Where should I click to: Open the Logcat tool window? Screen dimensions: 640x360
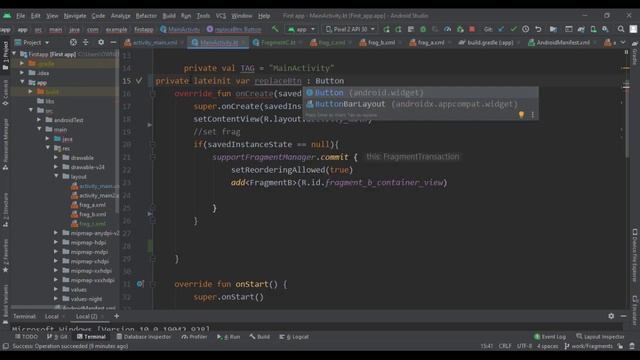pos(294,337)
